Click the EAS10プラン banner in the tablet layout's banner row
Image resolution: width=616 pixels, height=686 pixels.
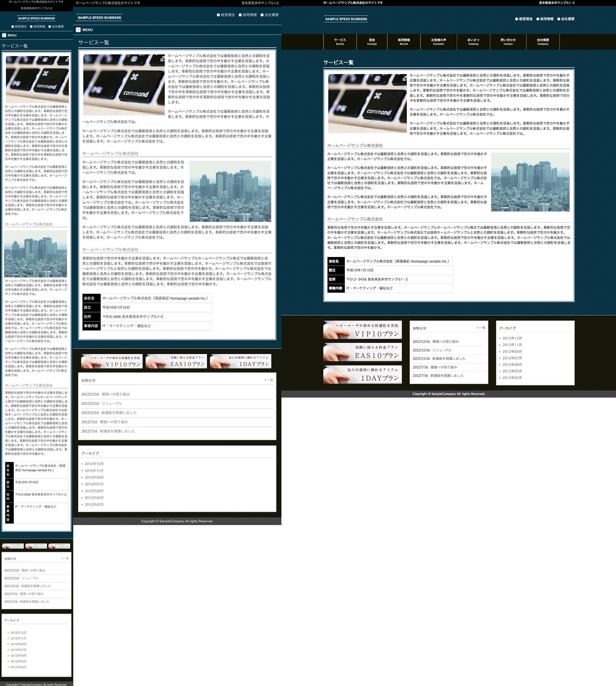(176, 361)
